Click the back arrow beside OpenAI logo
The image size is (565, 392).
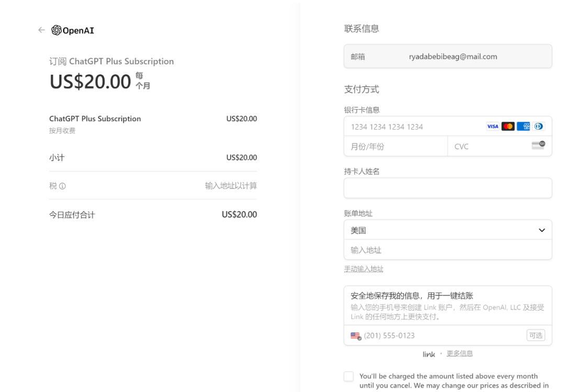tap(41, 30)
